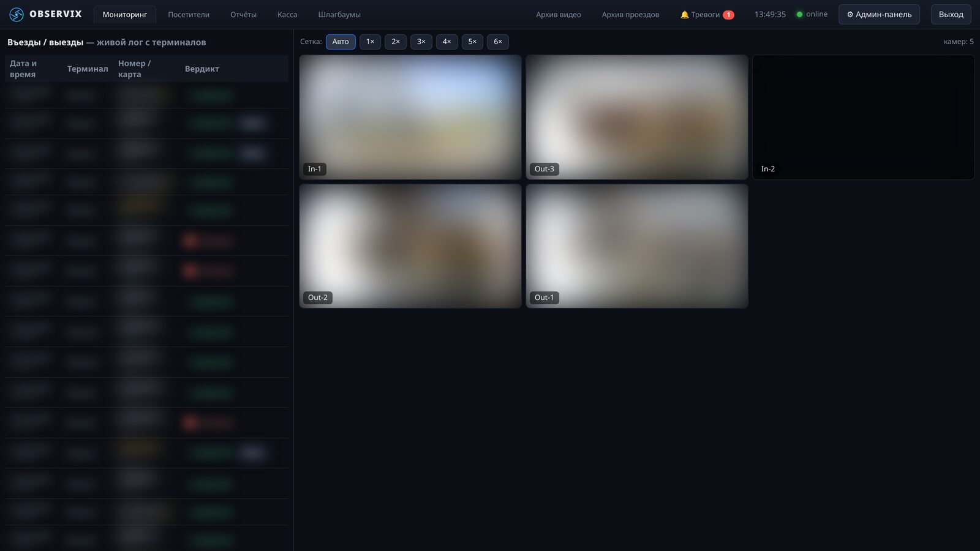This screenshot has width=980, height=551.
Task: Open the dark In-2 camera tile
Action: tap(864, 117)
